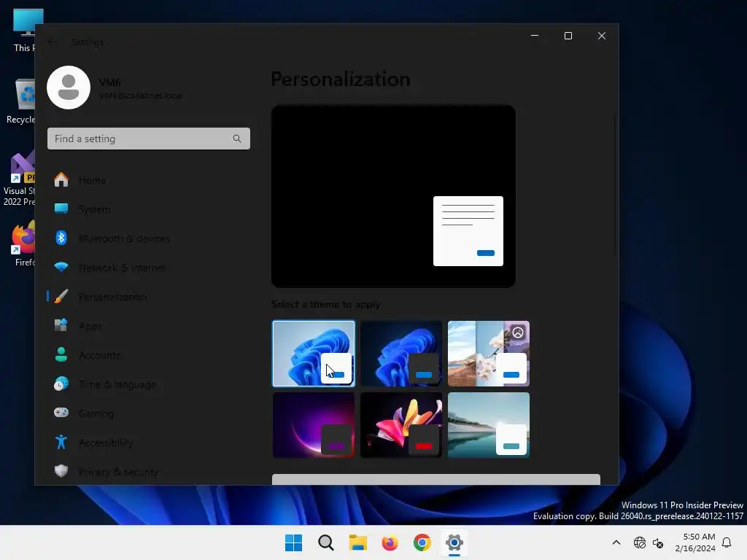
Task: Apply the colorful Captured Motion flower theme
Action: click(x=401, y=425)
